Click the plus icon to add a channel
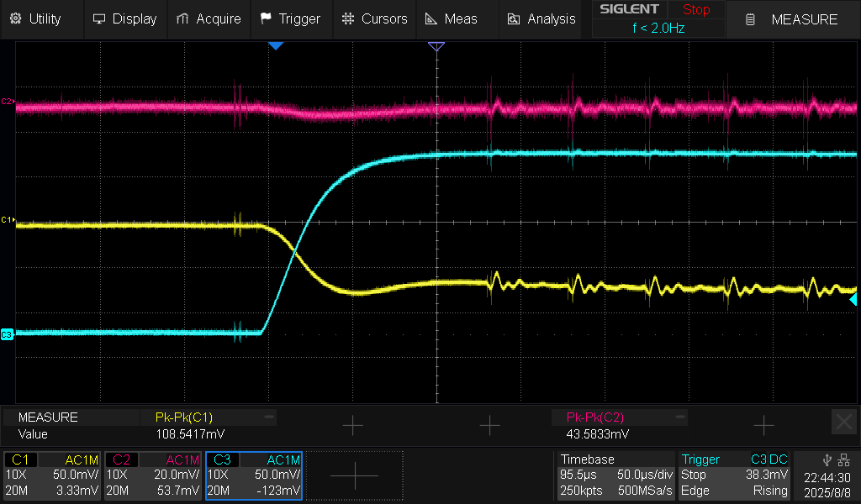This screenshot has width=861, height=504. [x=354, y=475]
